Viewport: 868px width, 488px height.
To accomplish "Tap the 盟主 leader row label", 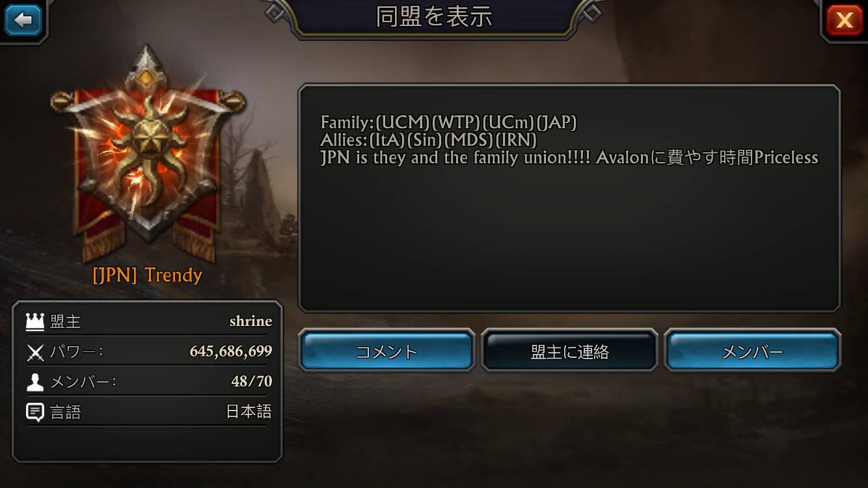I will tap(66, 321).
